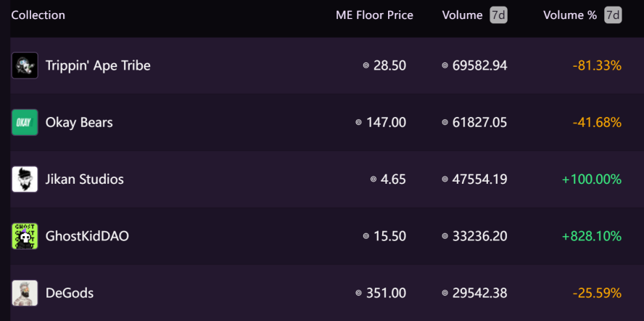View the GhostKidDAO collection name
The image size is (644, 321).
point(86,236)
